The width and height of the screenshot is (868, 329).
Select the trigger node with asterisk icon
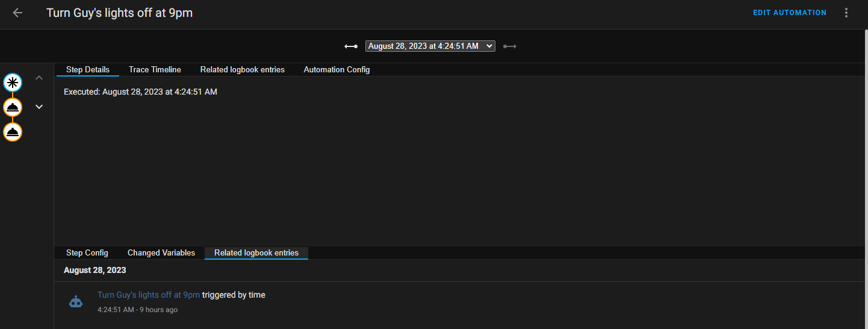point(13,83)
